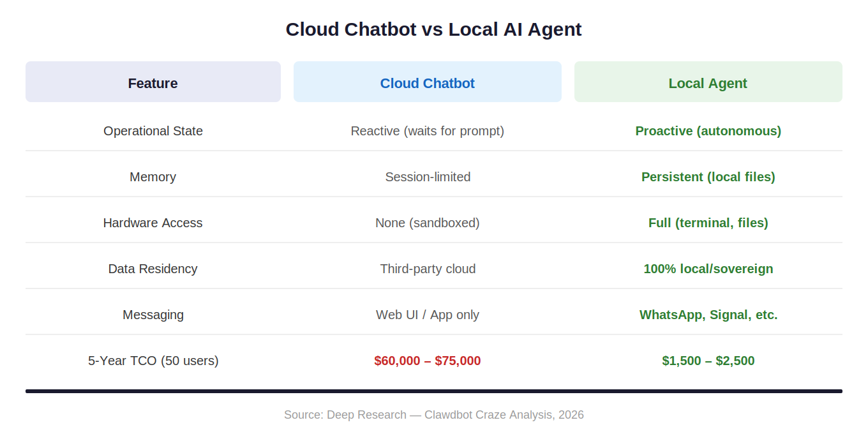The height and width of the screenshot is (434, 868).
Task: Click the Messaging row label
Action: coord(153,315)
